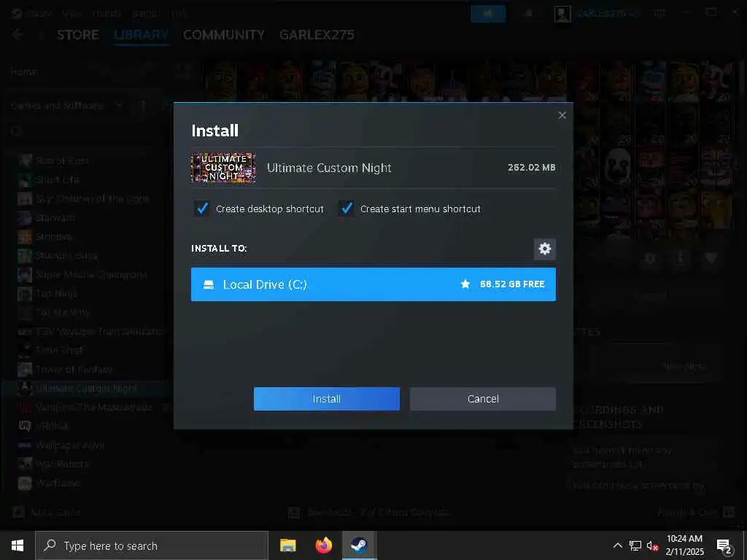This screenshot has height=560, width=747.
Task: Open the Help menu
Action: tap(179, 13)
